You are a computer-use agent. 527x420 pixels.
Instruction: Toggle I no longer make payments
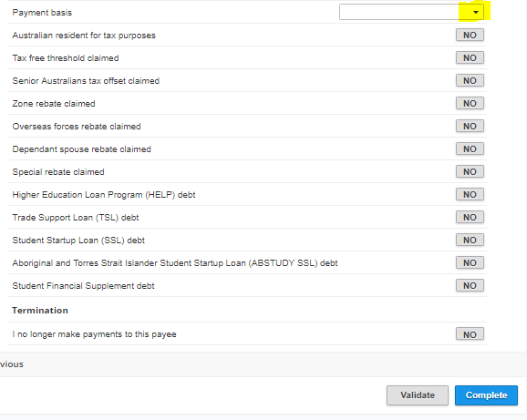pos(470,334)
